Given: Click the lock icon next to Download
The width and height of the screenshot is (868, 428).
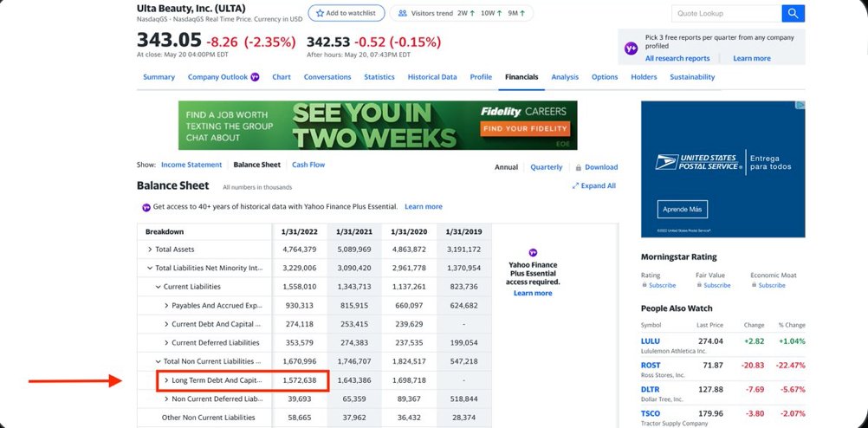Looking at the screenshot, I should tap(579, 167).
